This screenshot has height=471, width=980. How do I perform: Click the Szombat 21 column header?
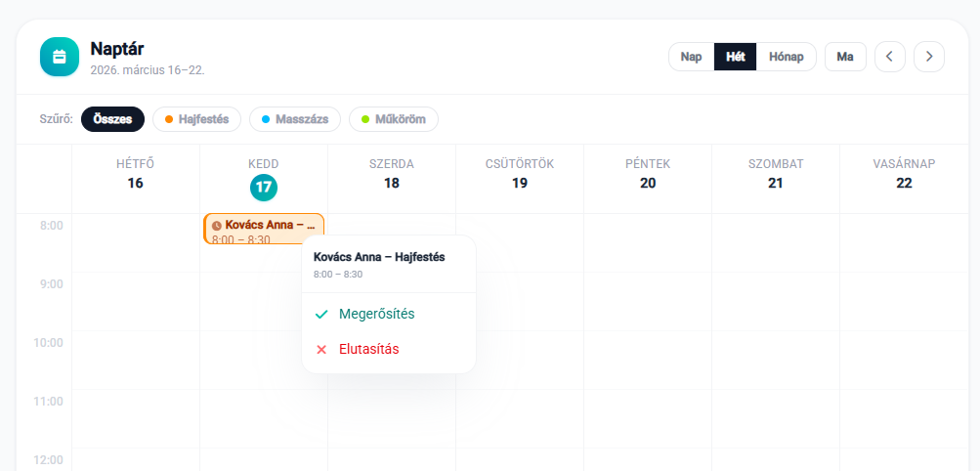click(776, 174)
